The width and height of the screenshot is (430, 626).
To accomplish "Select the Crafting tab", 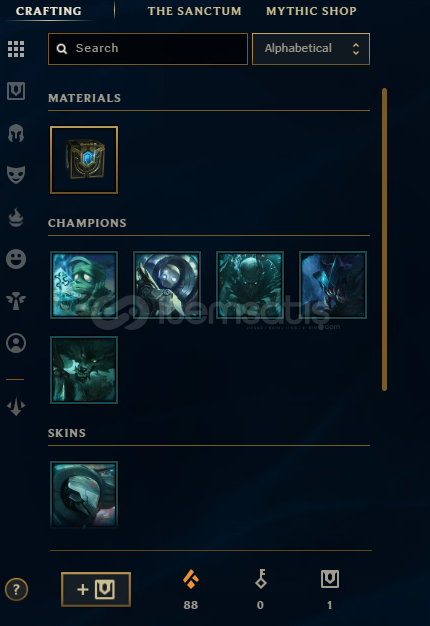I will click(x=49, y=11).
